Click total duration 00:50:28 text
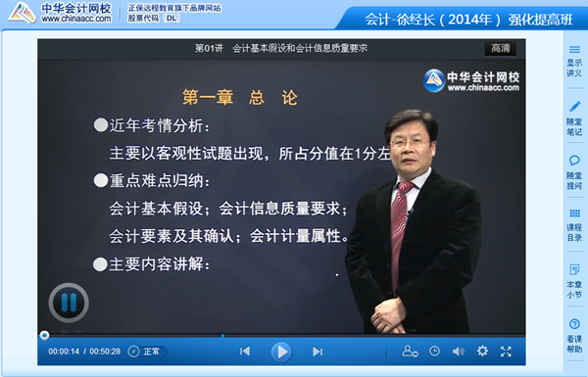 tap(105, 352)
